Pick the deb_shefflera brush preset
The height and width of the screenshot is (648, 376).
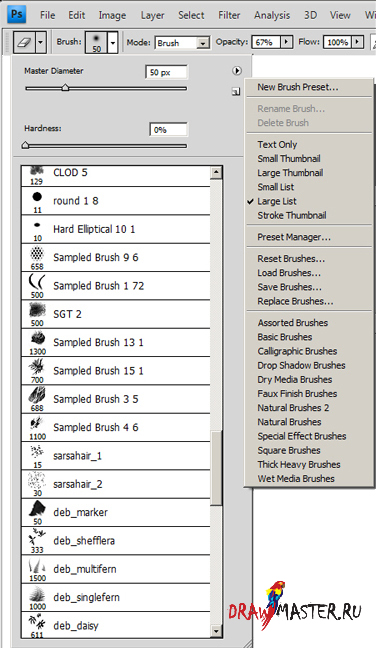[116, 541]
